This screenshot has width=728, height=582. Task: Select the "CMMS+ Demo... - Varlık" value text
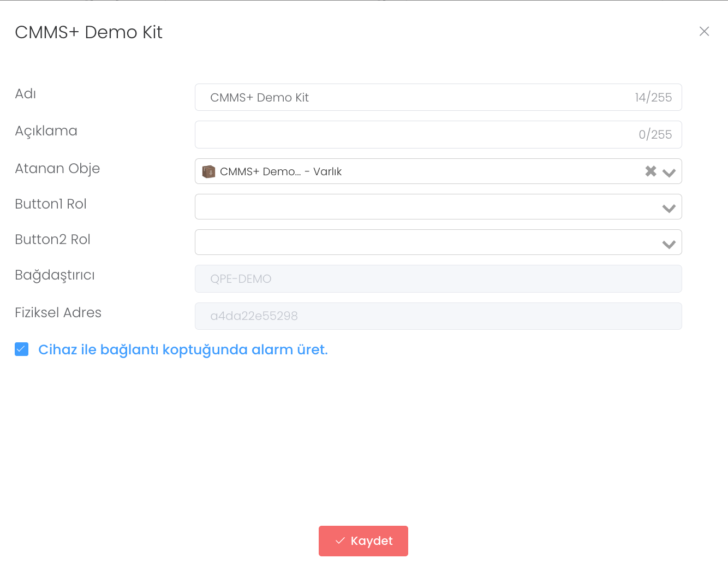click(x=281, y=172)
